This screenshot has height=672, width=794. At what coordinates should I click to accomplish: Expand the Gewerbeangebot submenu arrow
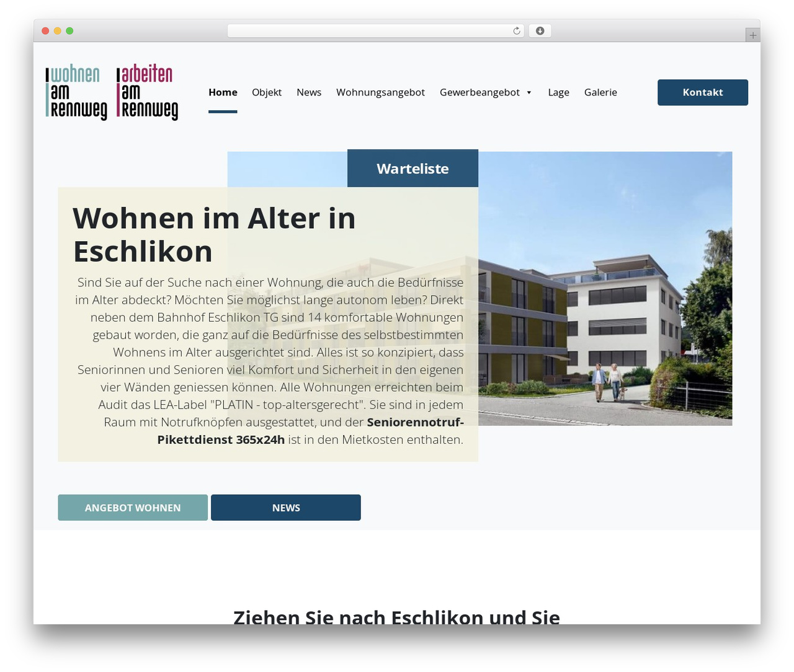click(529, 92)
